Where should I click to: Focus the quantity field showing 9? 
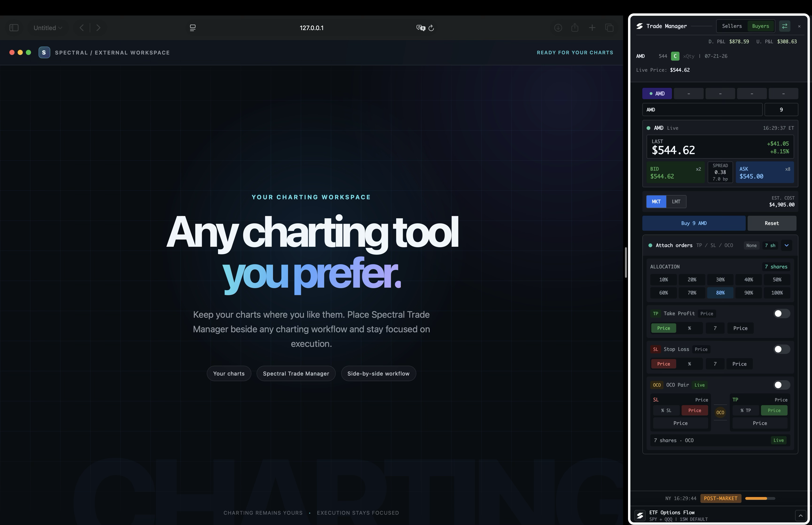coord(781,110)
